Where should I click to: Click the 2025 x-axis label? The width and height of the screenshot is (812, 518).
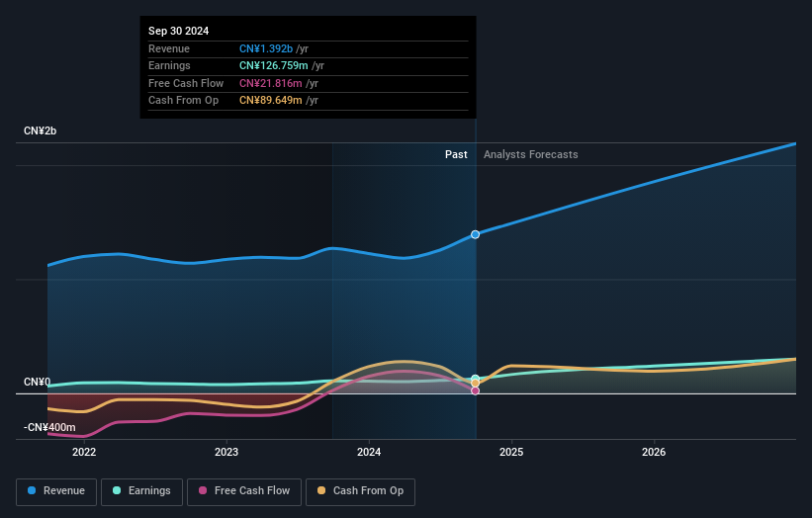[x=511, y=452]
